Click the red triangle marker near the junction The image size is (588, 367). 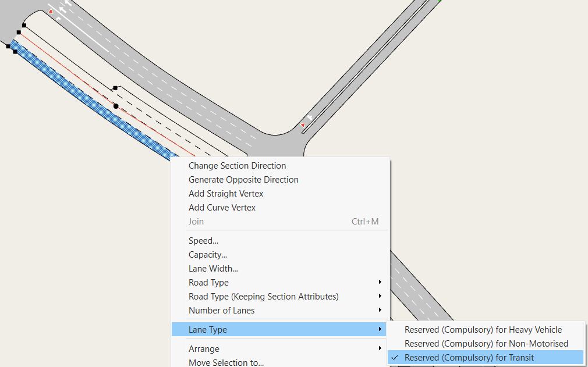pos(303,124)
